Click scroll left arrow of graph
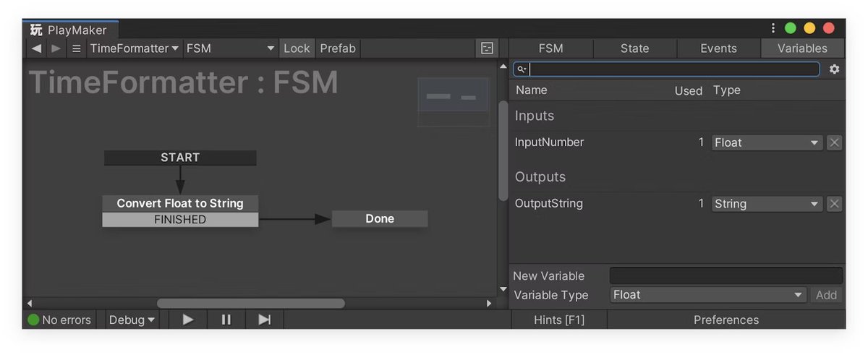The height and width of the screenshot is (355, 868). pos(30,303)
